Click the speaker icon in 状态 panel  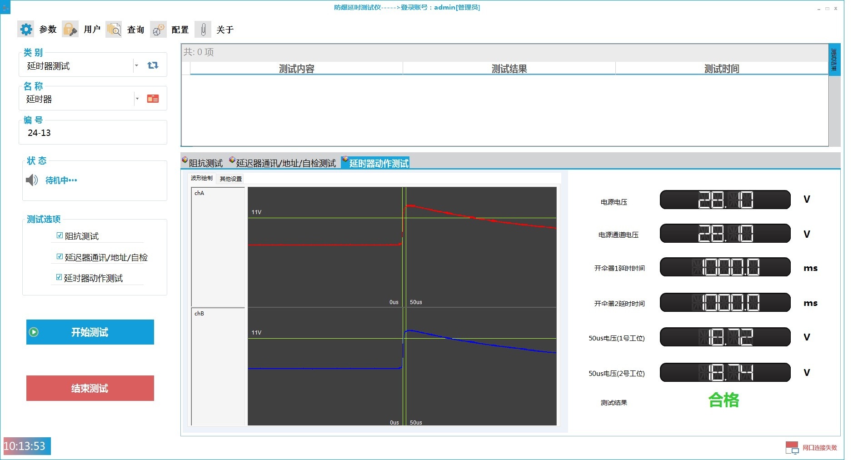[32, 180]
